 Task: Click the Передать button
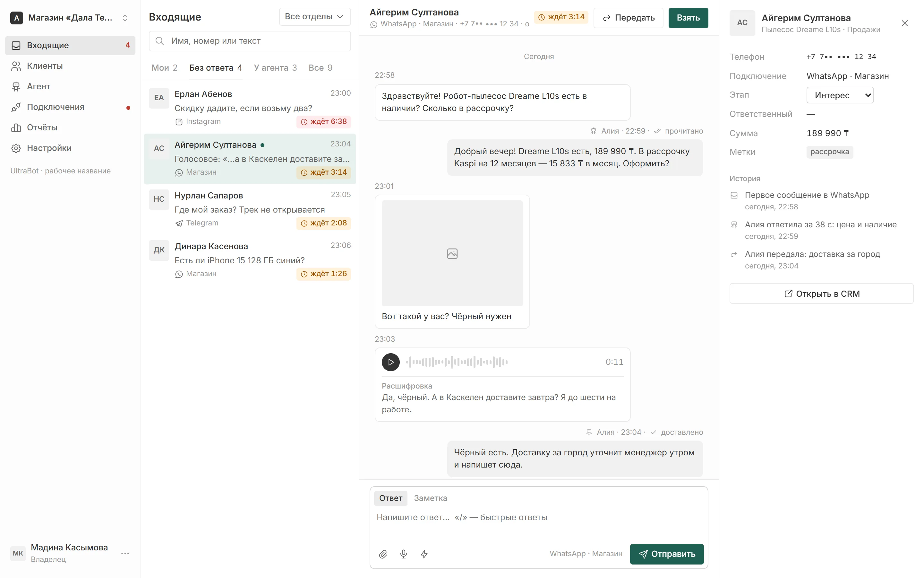click(628, 18)
